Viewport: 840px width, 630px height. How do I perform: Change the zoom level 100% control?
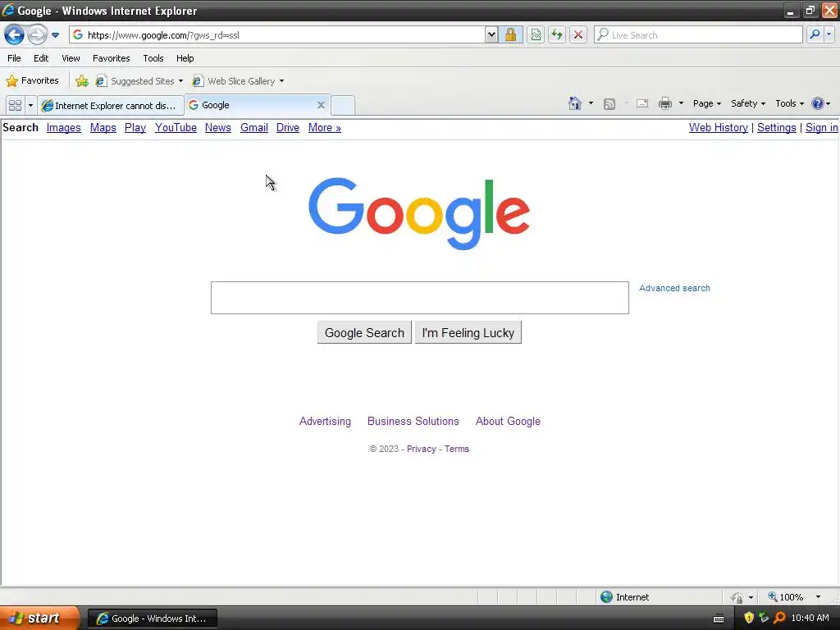coord(795,597)
